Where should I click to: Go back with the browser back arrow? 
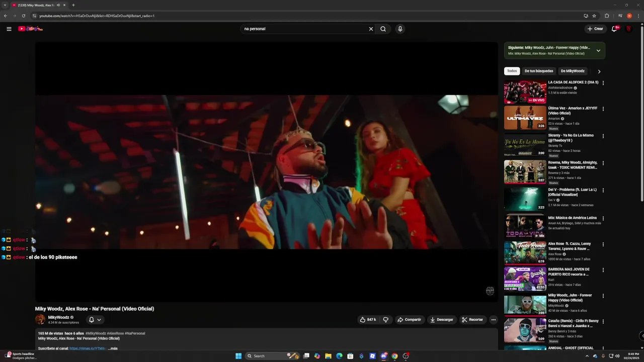pos(6,16)
